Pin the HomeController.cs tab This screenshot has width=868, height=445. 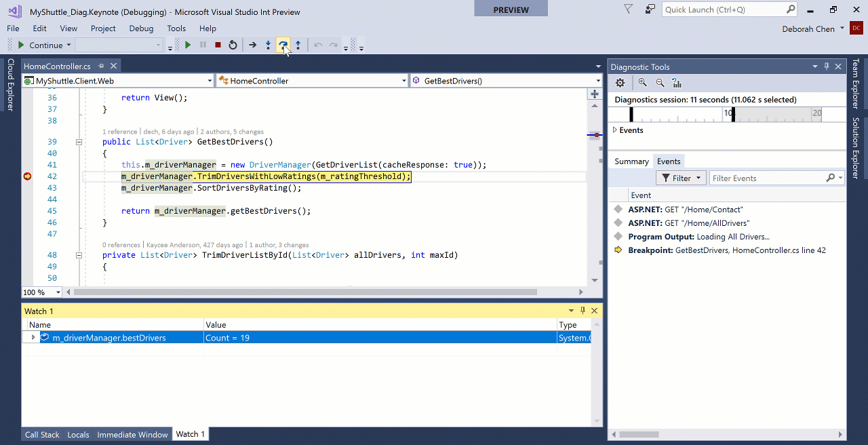click(x=101, y=66)
